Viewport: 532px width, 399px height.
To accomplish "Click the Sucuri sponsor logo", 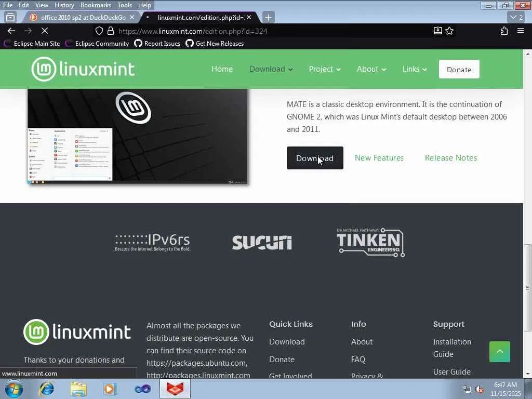I will point(262,242).
